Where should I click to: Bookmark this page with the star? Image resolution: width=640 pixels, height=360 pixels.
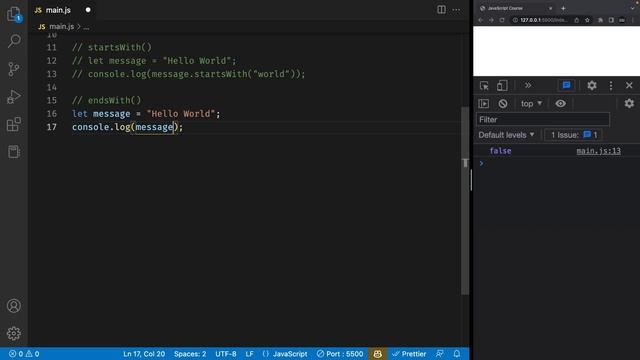click(x=587, y=20)
